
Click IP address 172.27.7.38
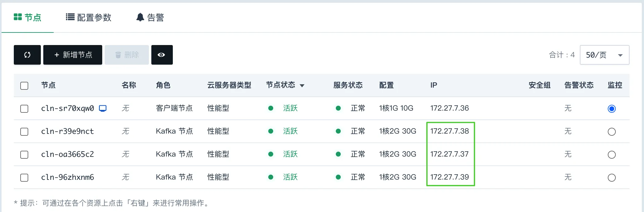[449, 131]
